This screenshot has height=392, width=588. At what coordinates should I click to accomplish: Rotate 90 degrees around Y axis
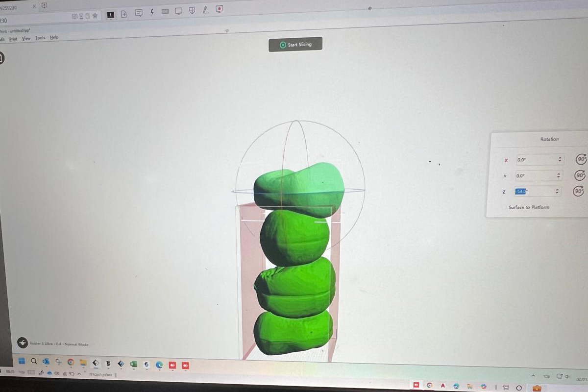(580, 175)
